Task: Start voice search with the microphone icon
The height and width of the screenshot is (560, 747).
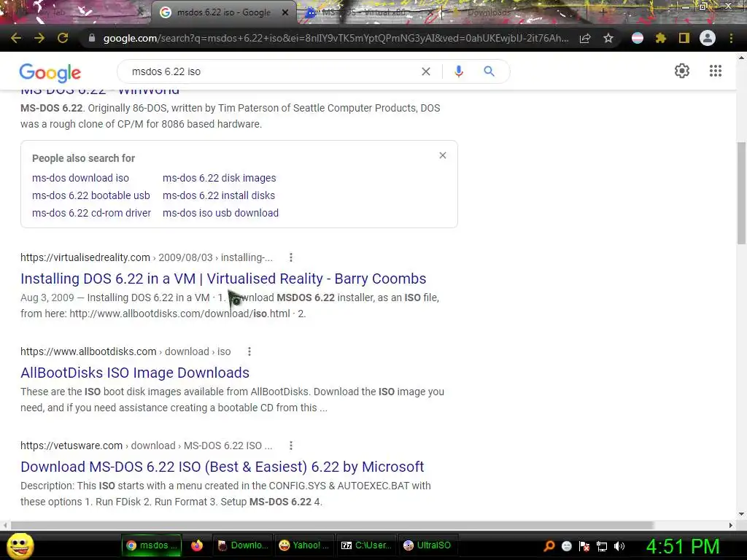Action: (x=459, y=71)
